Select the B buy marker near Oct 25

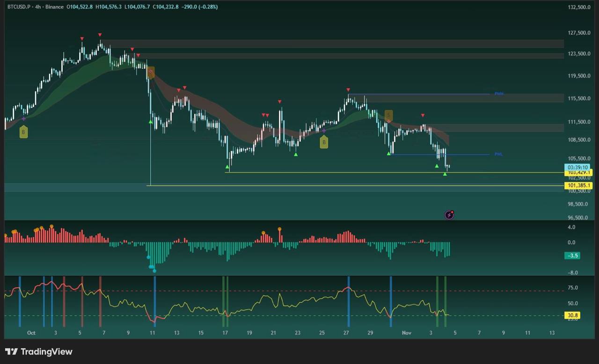coord(324,143)
